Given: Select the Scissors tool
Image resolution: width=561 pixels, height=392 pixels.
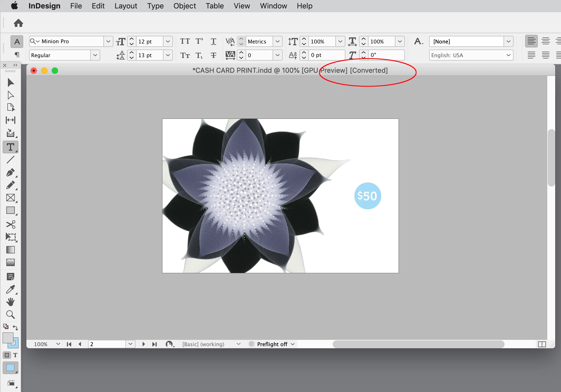Looking at the screenshot, I should pos(11,224).
